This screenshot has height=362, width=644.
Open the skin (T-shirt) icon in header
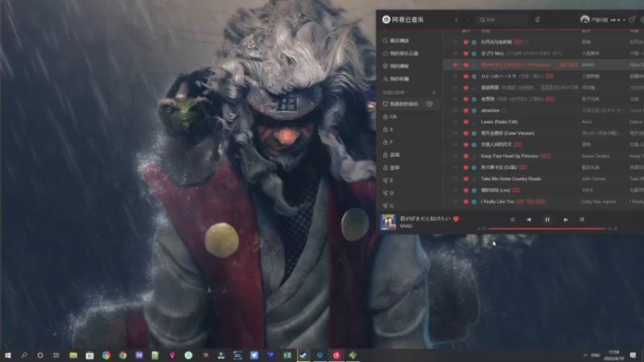(x=632, y=19)
